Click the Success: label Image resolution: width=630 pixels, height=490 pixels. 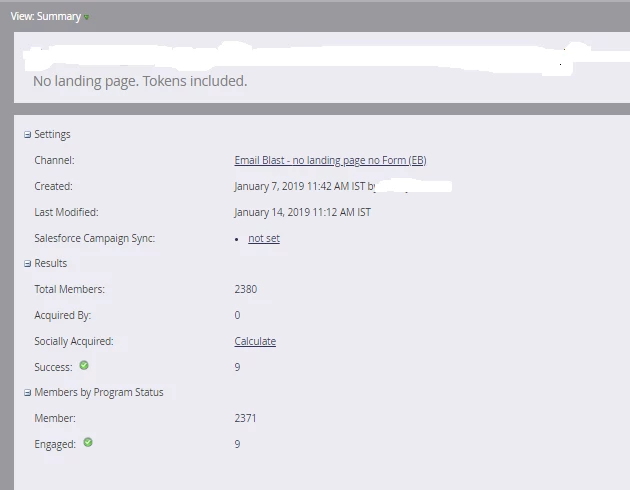tap(53, 367)
